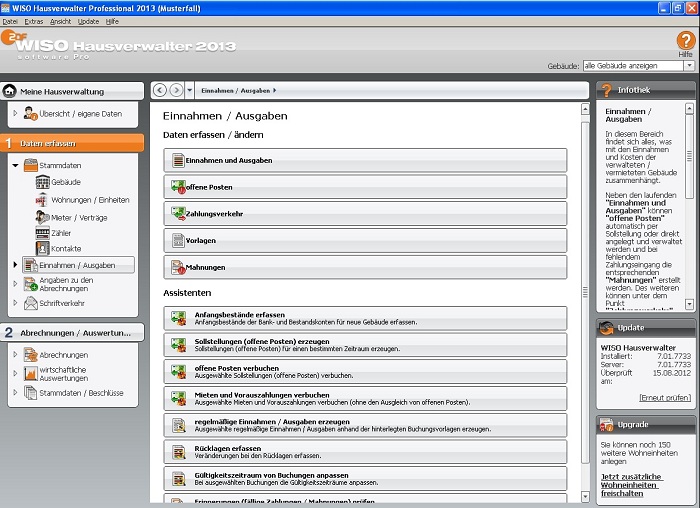
Task: Select the Daten erfassen section header
Action: 72,143
